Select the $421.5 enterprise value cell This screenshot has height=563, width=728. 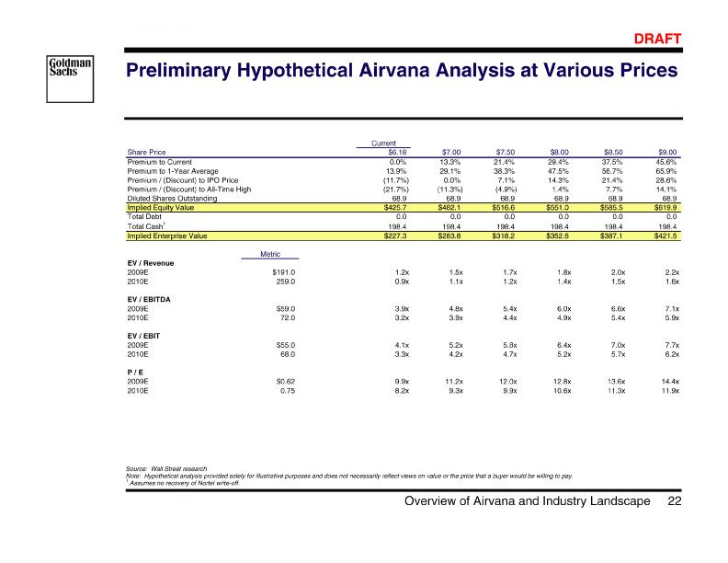[x=665, y=236]
